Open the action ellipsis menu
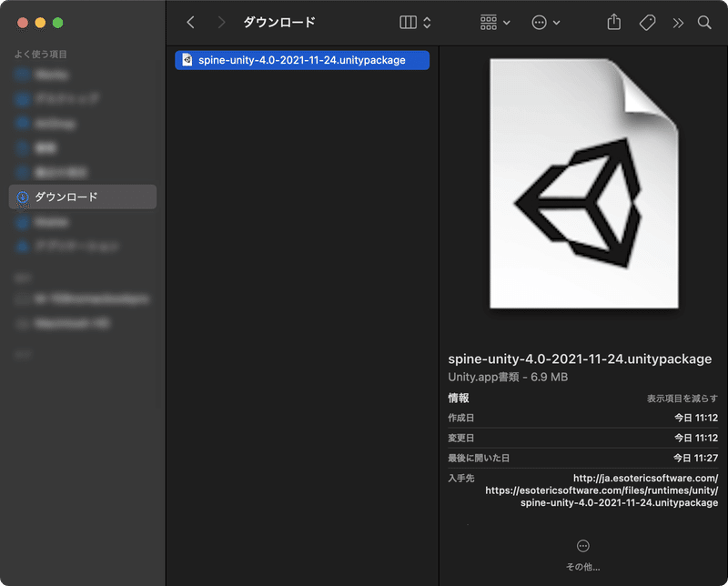This screenshot has height=586, width=728. click(x=539, y=22)
